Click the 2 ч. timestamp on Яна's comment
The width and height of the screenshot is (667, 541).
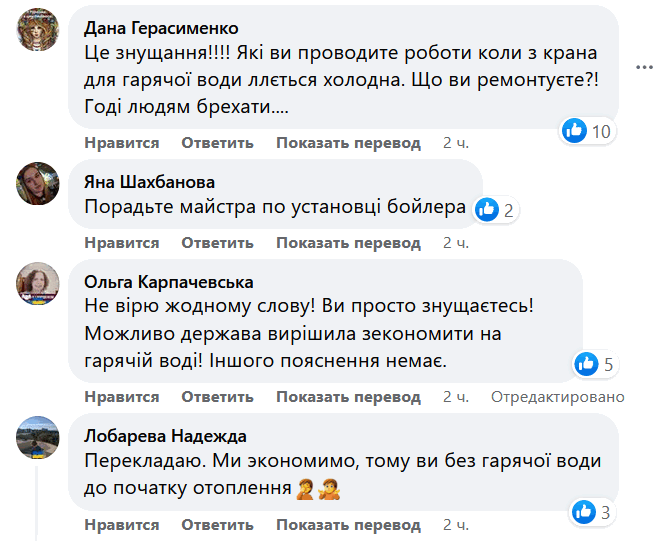click(456, 243)
